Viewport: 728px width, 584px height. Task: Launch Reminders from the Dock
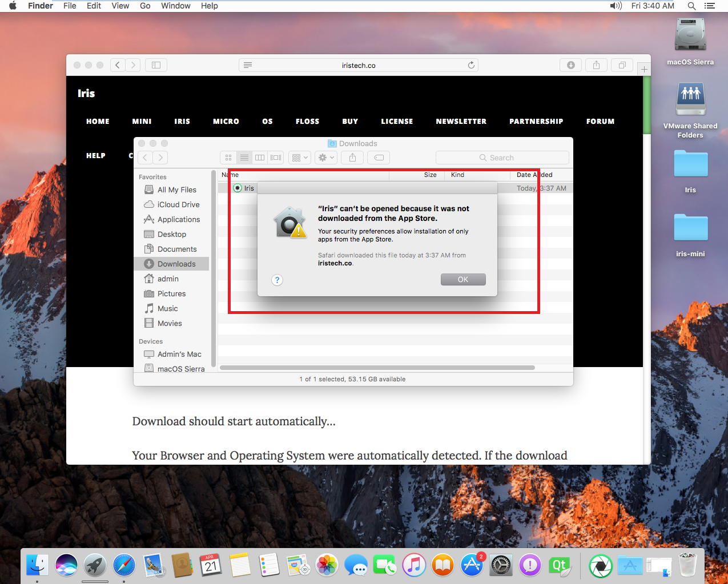coord(269,565)
